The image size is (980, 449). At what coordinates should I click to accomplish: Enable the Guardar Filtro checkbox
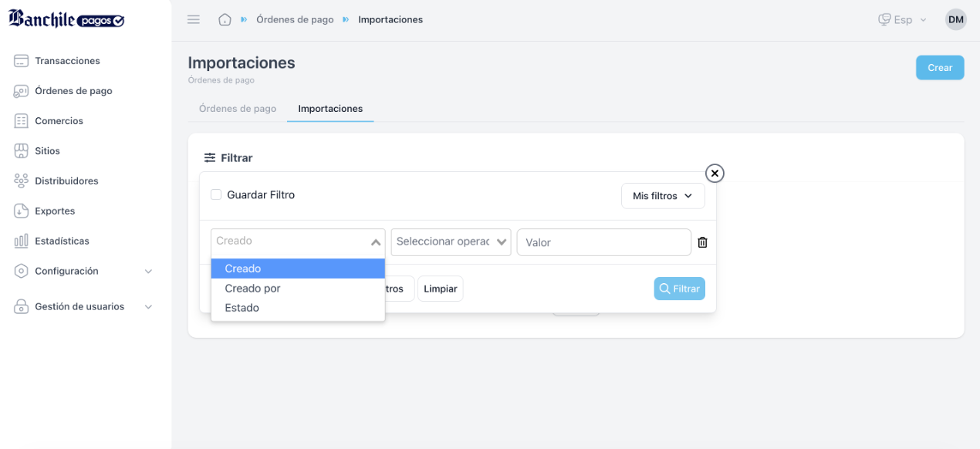(216, 195)
